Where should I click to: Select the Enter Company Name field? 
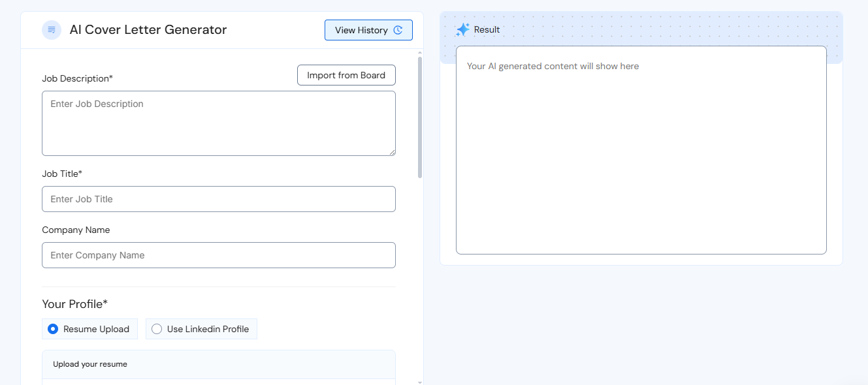[219, 255]
